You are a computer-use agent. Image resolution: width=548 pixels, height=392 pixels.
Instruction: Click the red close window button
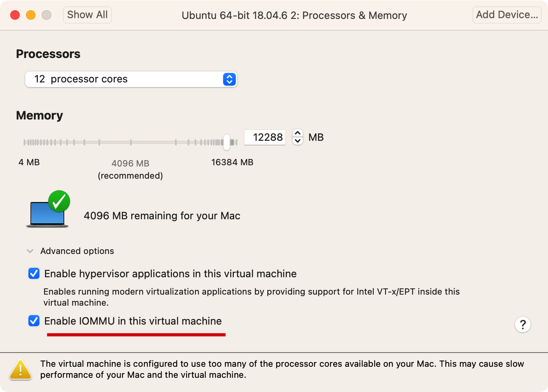point(15,15)
